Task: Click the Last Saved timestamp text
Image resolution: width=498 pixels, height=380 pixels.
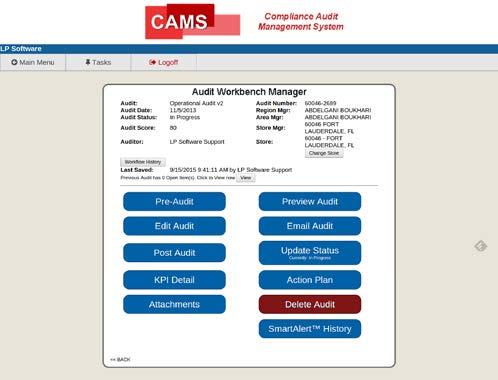Action: point(231,170)
